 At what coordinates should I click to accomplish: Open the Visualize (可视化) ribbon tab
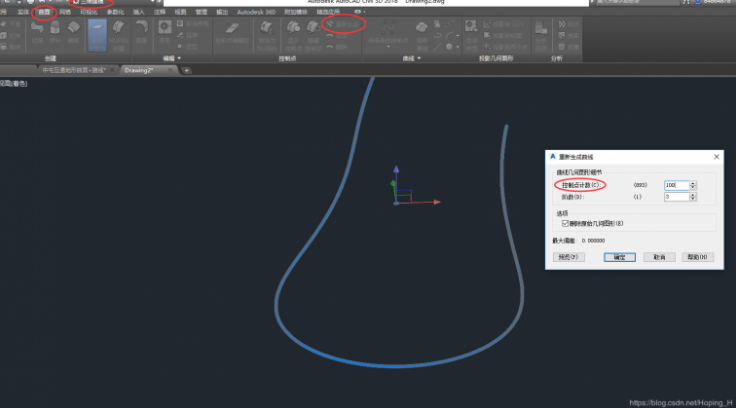[89, 12]
